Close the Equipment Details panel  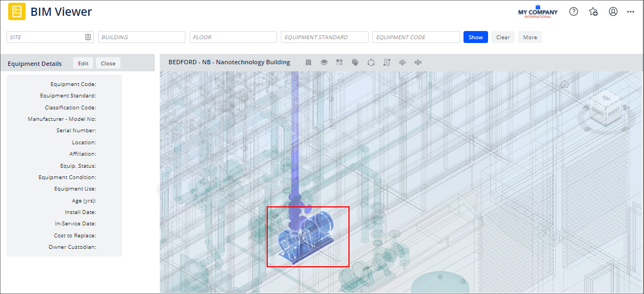pos(108,63)
